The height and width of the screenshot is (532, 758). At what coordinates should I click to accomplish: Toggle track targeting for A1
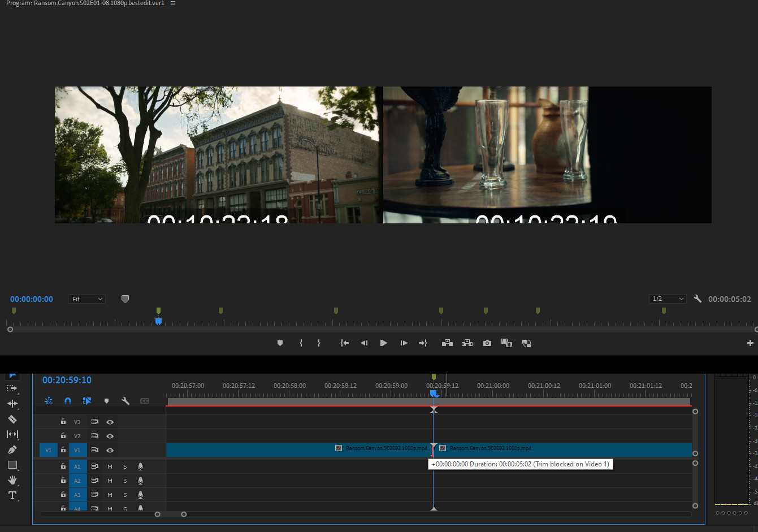[77, 466]
